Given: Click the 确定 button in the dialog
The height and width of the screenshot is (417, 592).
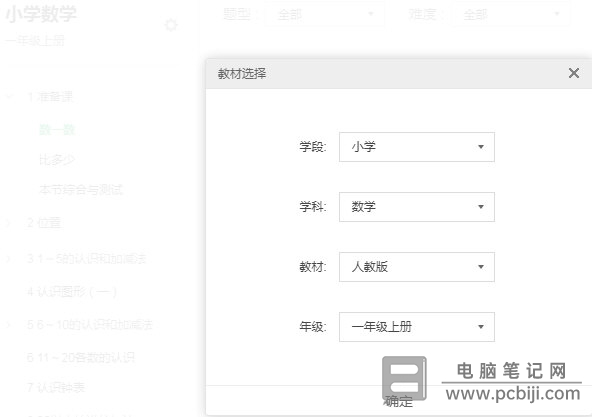Looking at the screenshot, I should 398,402.
